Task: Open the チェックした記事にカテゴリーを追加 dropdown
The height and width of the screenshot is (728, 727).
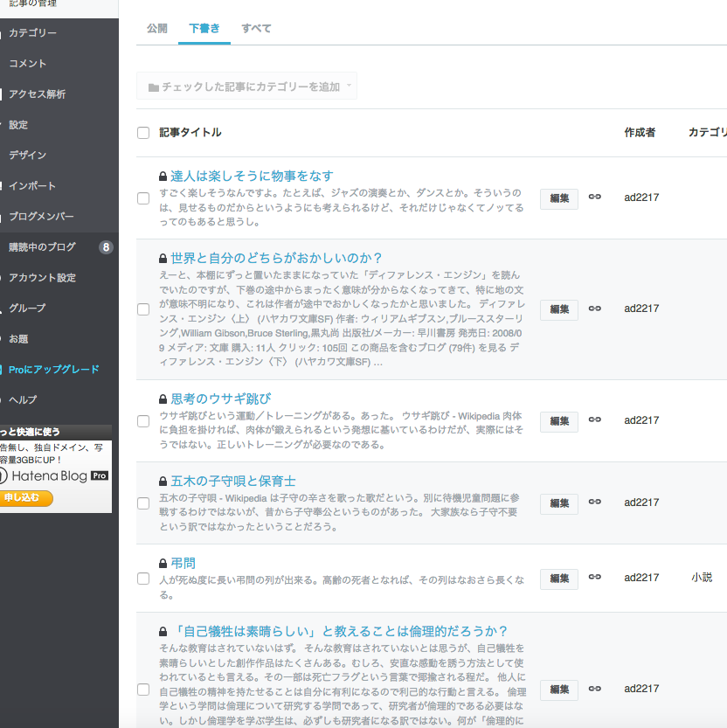Action: (246, 86)
